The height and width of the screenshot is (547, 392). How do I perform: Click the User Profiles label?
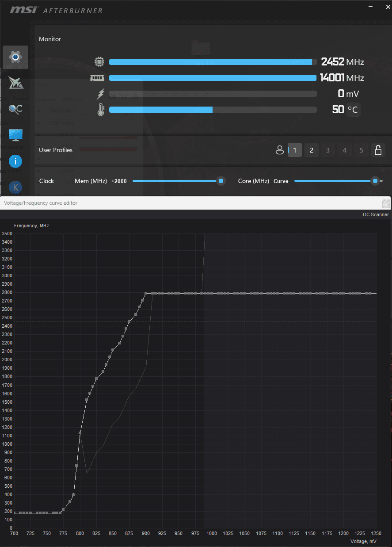56,150
